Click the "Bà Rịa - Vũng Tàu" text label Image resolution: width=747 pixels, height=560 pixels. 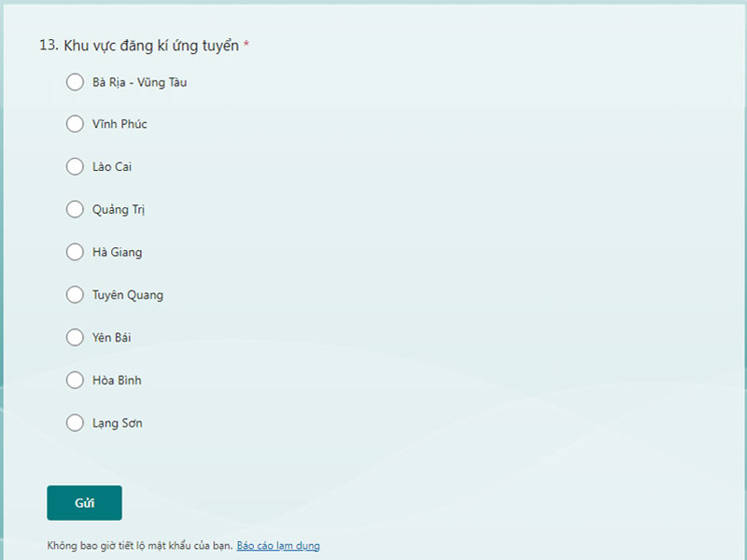(140, 82)
